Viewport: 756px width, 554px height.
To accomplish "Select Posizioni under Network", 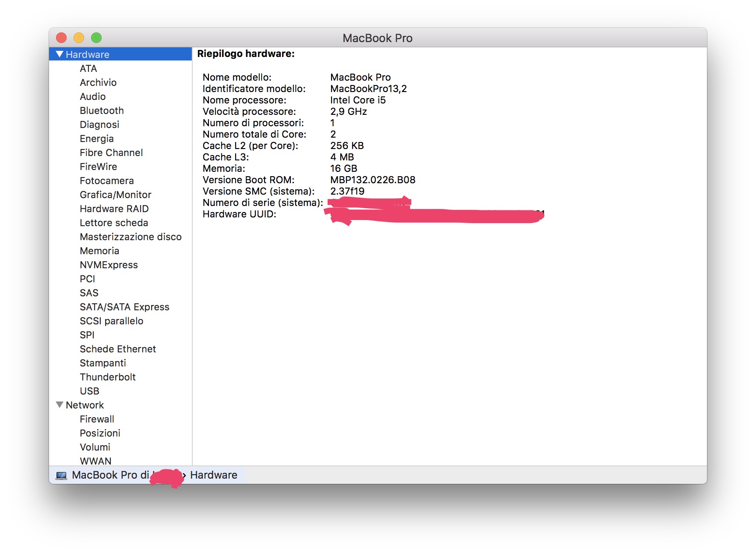I will (x=100, y=433).
